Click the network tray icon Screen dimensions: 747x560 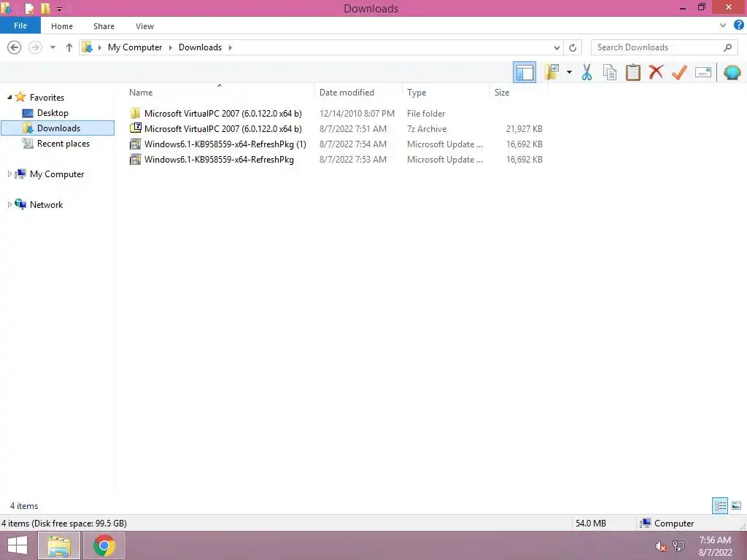pyautogui.click(x=678, y=545)
